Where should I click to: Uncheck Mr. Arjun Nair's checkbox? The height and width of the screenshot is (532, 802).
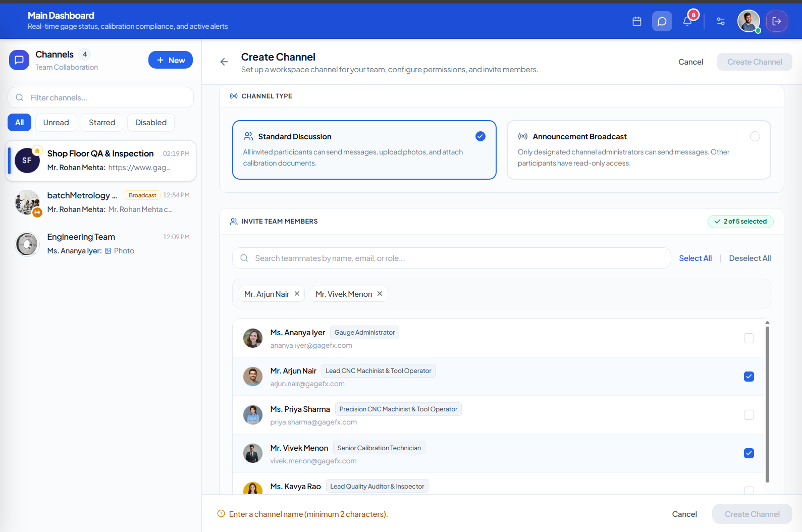[749, 377]
